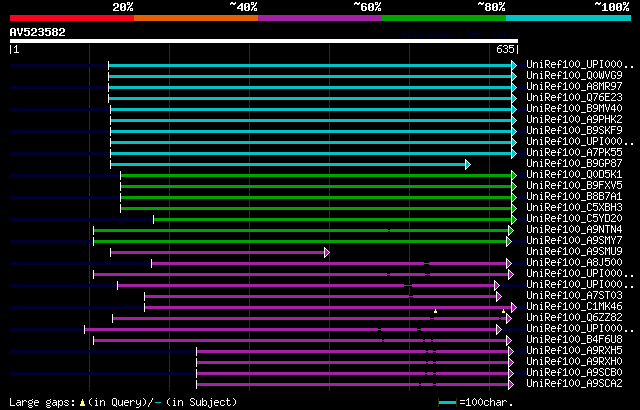640x410 pixels.
Task: Open the UniRef100_Q0WVG9 hit label
Action: point(574,75)
